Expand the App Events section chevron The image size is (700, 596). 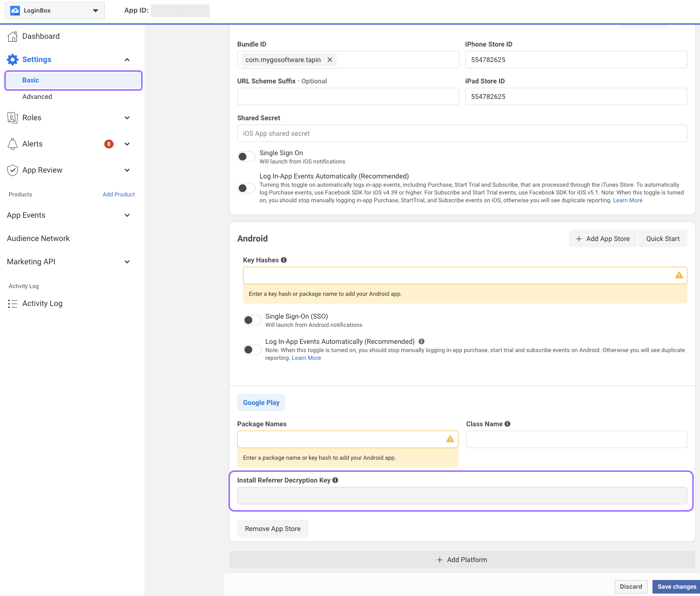tap(127, 215)
